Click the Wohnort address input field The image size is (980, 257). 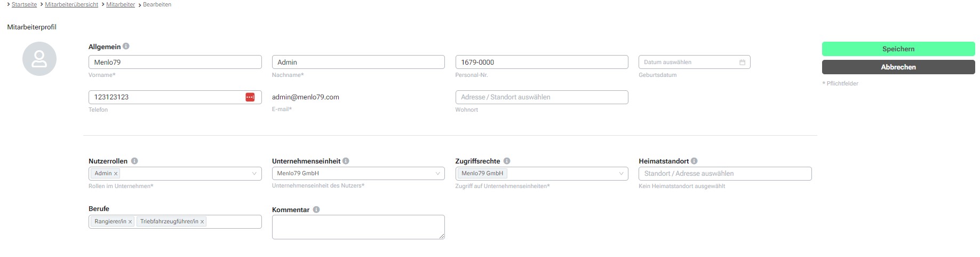[x=541, y=97]
